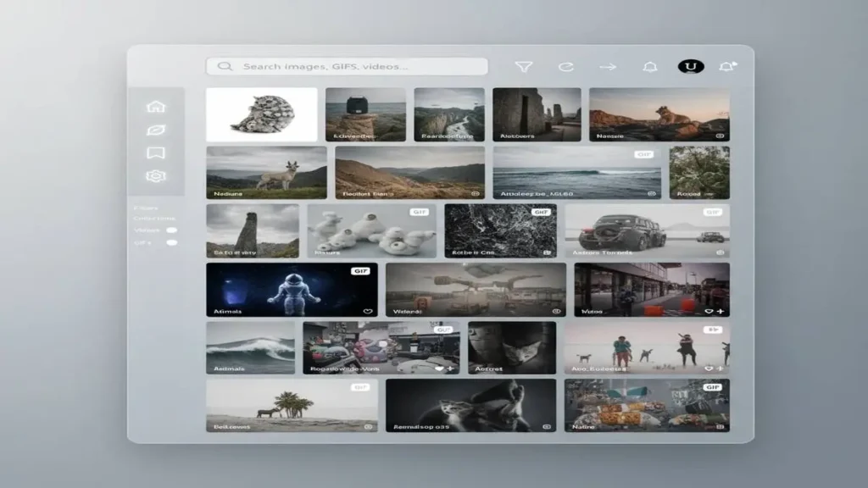Image resolution: width=868 pixels, height=488 pixels.
Task: Click the refresh icon in the top bar
Action: click(x=565, y=67)
